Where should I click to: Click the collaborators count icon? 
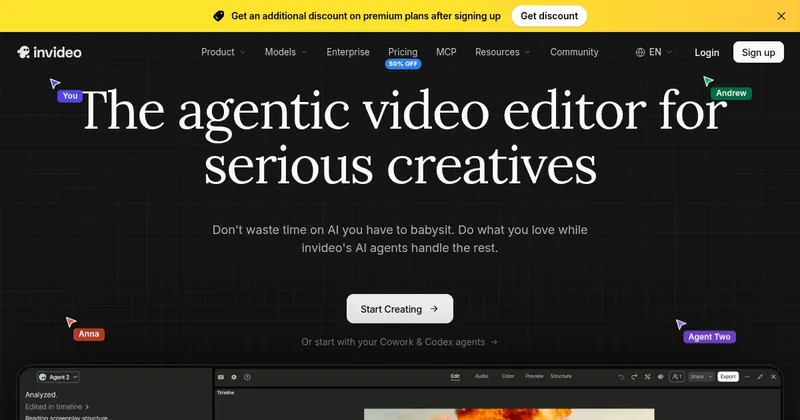[x=677, y=377]
